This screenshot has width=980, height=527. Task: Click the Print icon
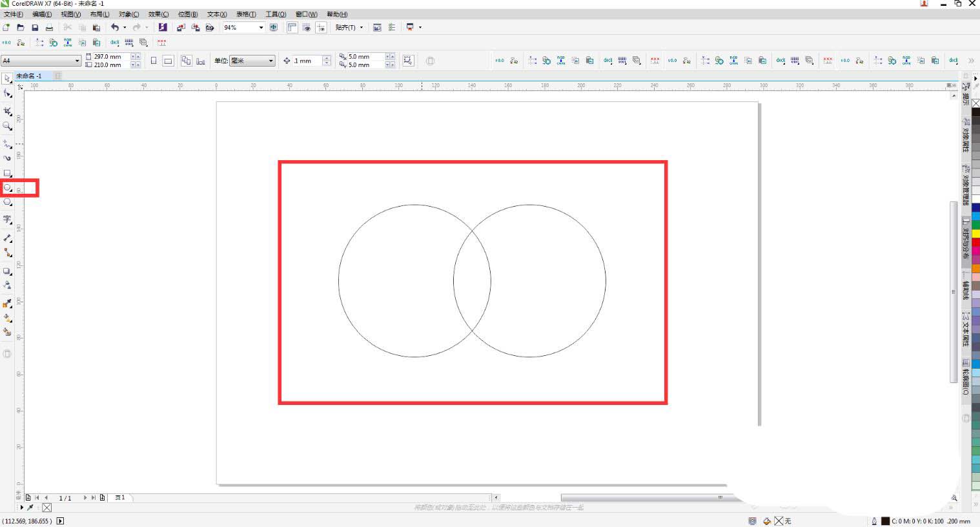[x=49, y=28]
